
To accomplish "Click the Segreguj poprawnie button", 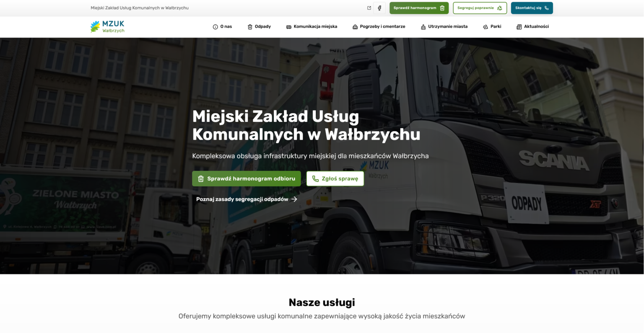I will point(480,8).
